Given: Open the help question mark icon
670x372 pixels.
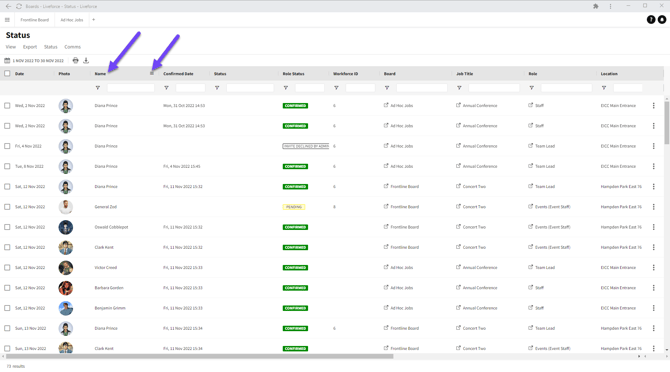Looking at the screenshot, I should (x=651, y=20).
